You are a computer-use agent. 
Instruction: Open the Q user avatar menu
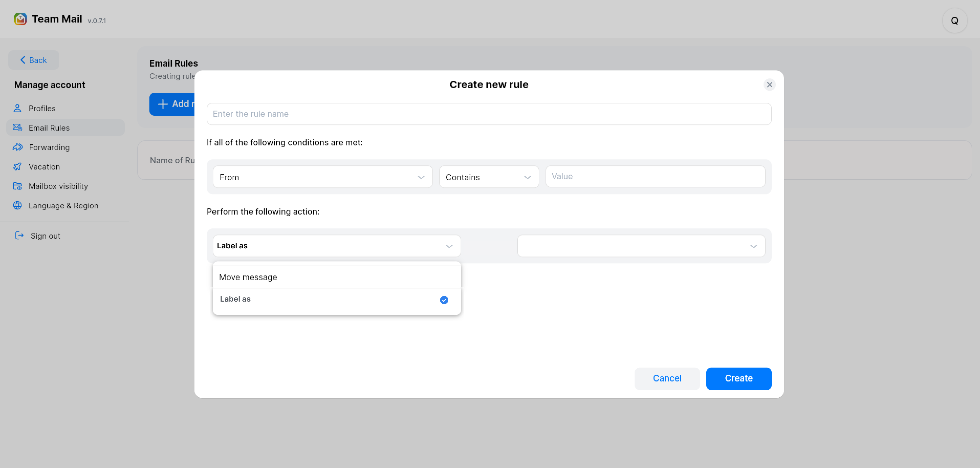tap(954, 20)
